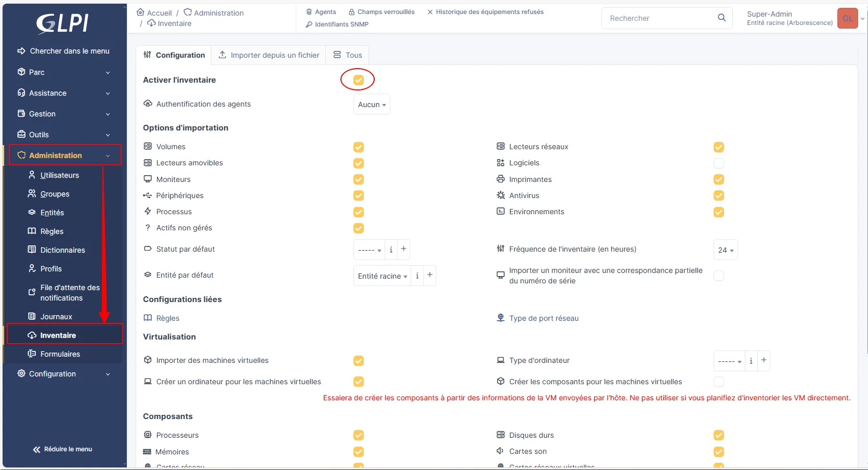Enable partial serial number monitor import checkbox
Viewport: 868px width, 470px height.
pos(719,276)
